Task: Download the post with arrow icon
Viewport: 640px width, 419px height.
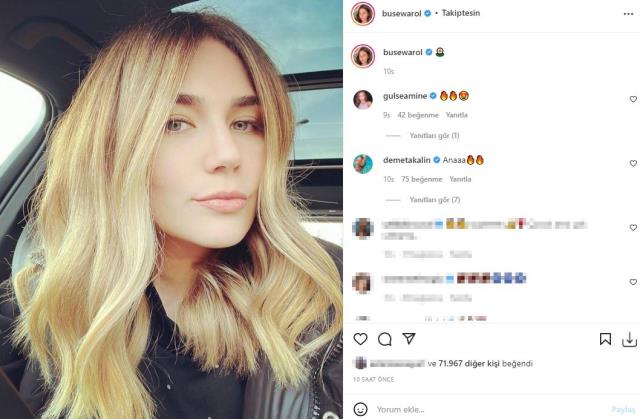Action: [629, 339]
